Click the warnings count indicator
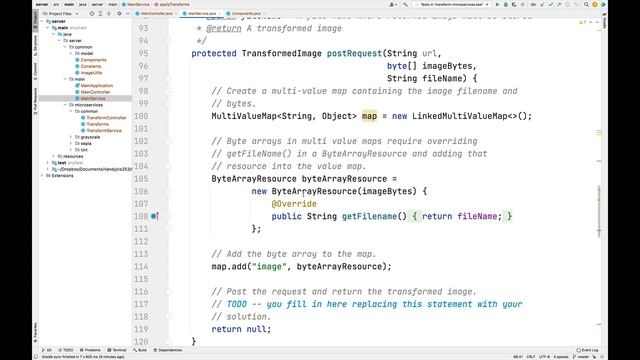The width and height of the screenshot is (640, 360). click(582, 22)
